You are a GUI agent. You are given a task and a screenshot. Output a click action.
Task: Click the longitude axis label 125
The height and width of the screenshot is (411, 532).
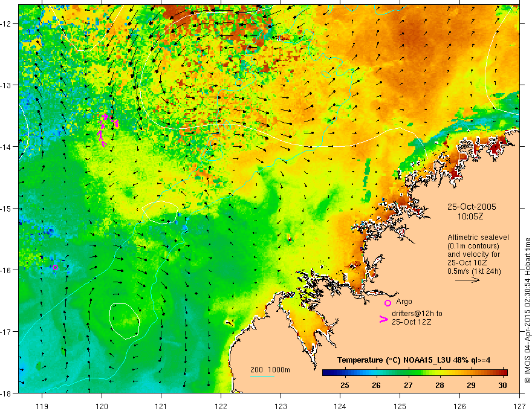click(x=400, y=406)
